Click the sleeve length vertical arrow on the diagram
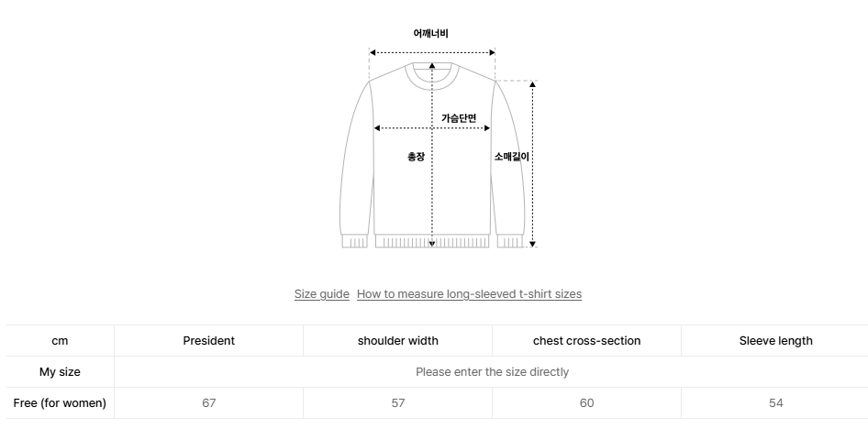The image size is (868, 429). 533,202
